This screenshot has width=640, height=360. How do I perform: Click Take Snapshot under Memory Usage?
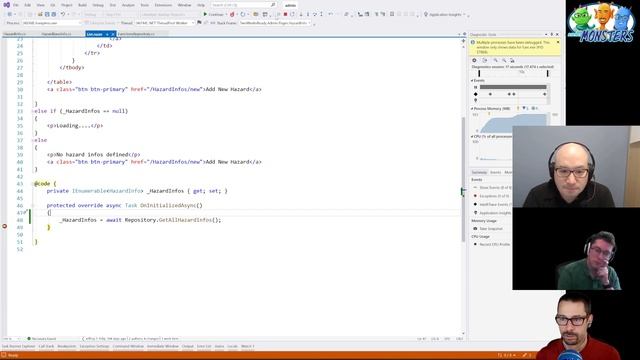click(491, 229)
